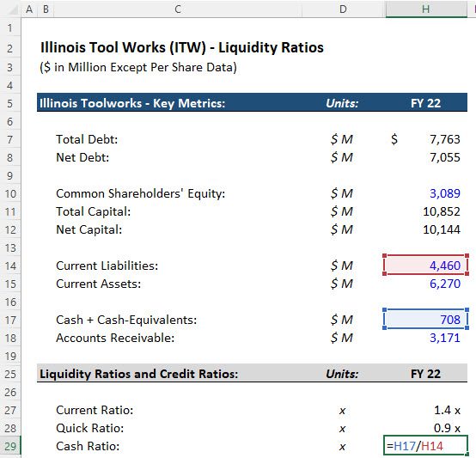Select row 17 header

point(10,320)
